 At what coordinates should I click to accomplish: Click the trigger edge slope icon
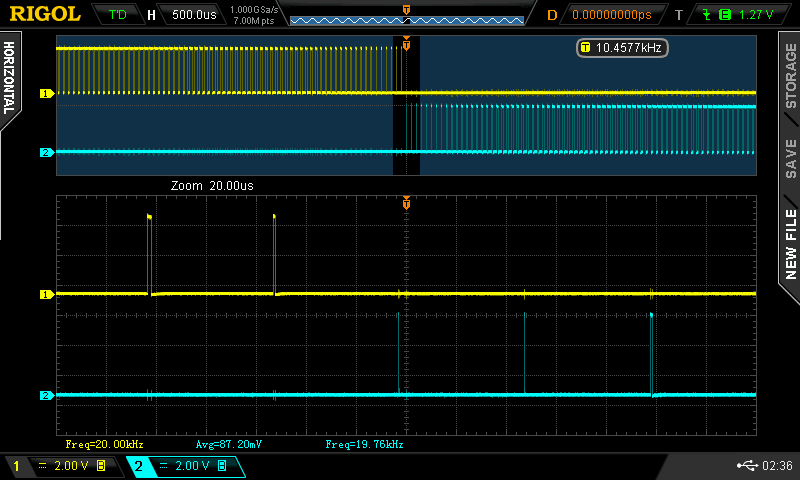[709, 15]
